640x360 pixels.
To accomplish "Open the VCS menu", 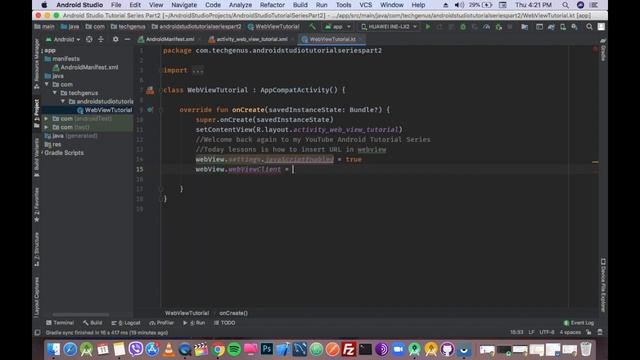I will tap(365, 5).
